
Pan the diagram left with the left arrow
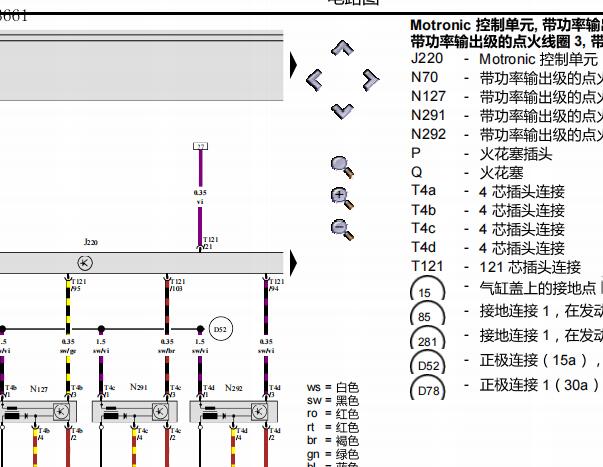click(314, 80)
